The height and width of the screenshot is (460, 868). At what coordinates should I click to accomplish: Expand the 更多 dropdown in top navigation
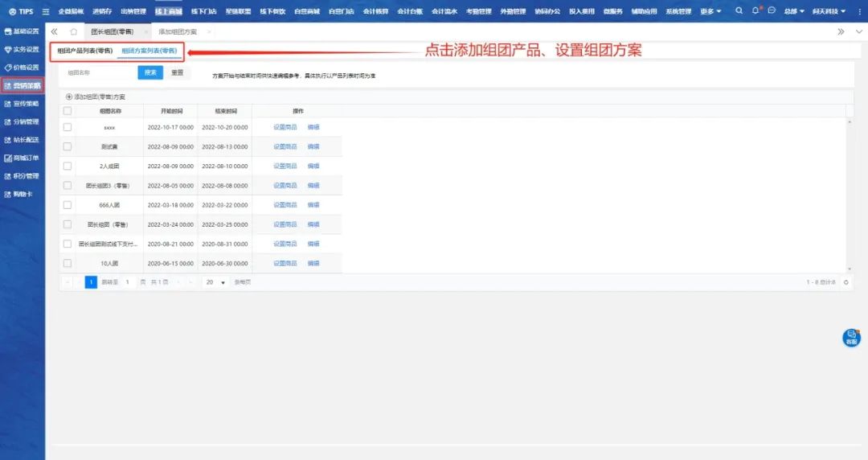coord(710,11)
